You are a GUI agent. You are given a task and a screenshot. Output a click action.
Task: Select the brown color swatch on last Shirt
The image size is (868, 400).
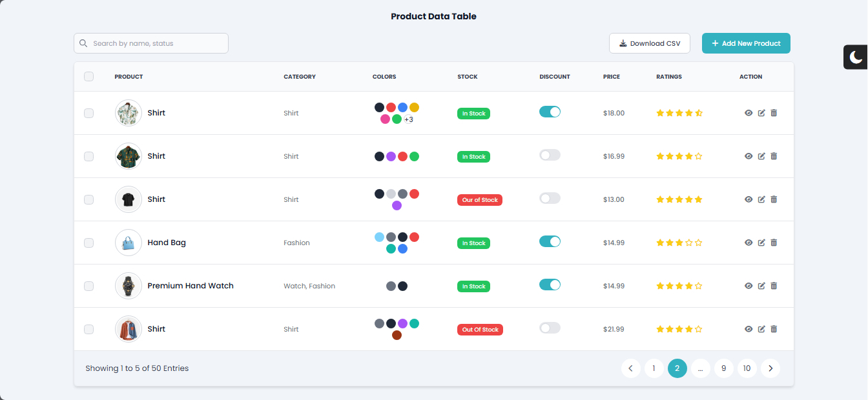(397, 335)
